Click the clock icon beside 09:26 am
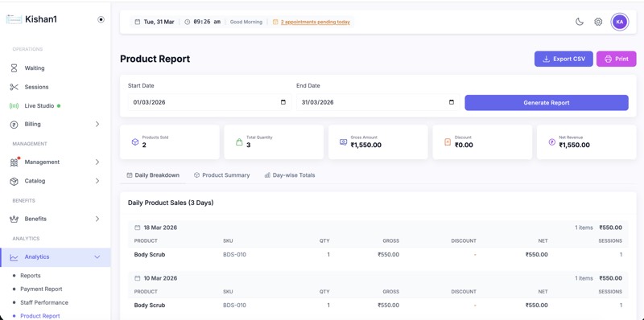 coord(188,22)
